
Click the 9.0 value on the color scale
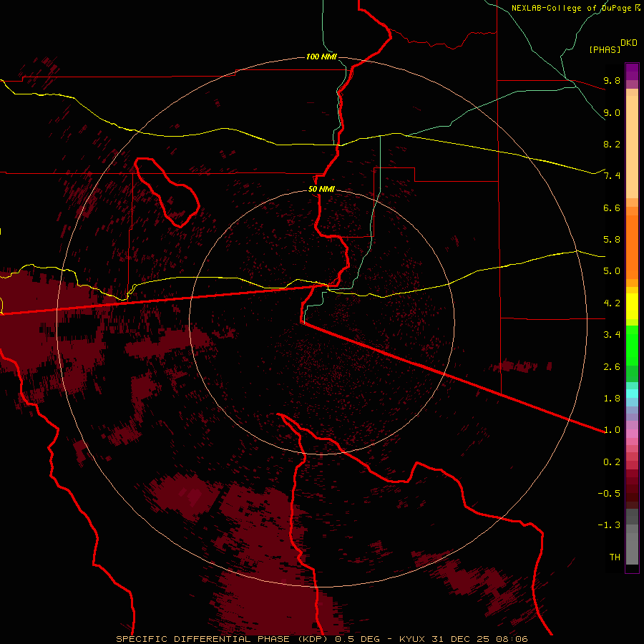coord(612,112)
